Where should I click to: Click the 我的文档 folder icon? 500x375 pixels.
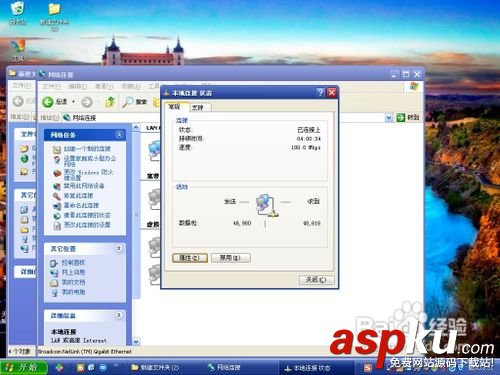pos(54,283)
